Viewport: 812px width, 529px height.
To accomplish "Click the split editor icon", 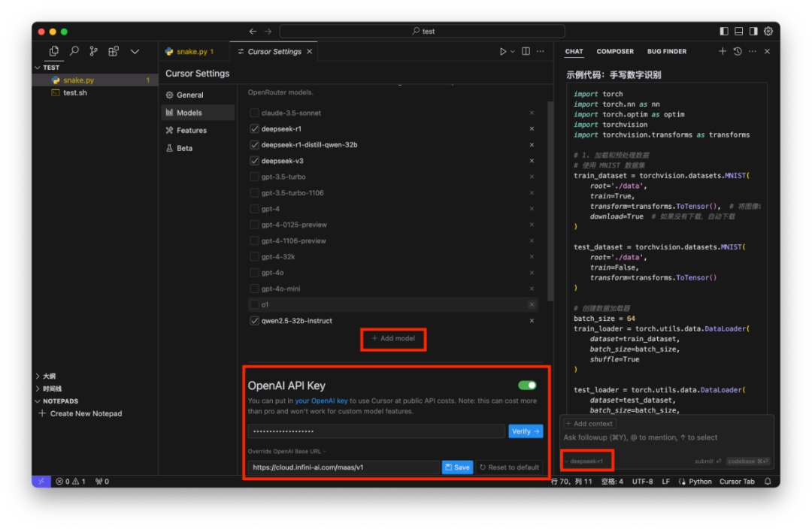I will pyautogui.click(x=526, y=51).
